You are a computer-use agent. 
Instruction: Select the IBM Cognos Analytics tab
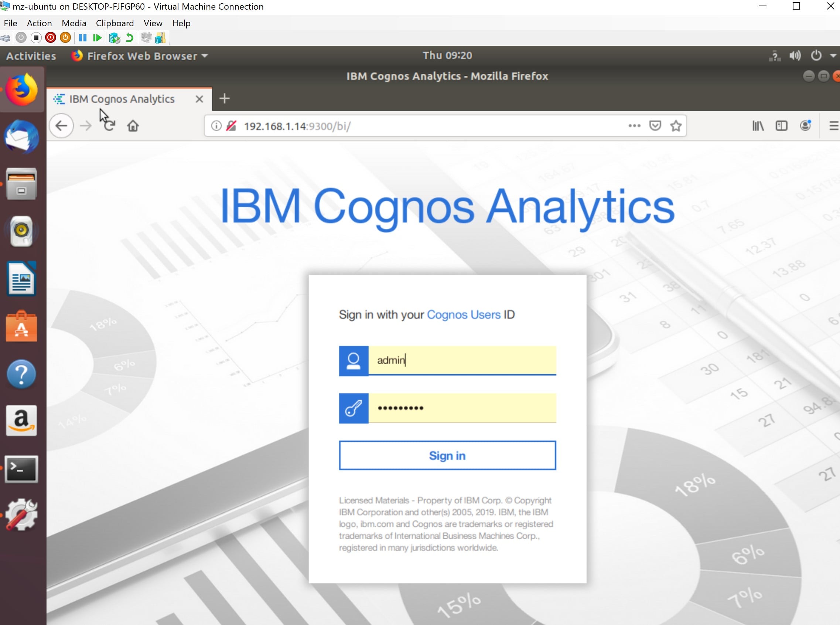(x=122, y=99)
